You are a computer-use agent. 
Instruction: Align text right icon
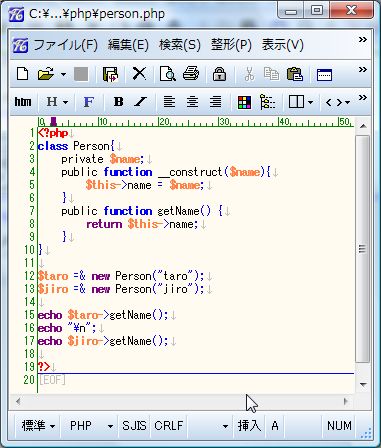coord(216,102)
